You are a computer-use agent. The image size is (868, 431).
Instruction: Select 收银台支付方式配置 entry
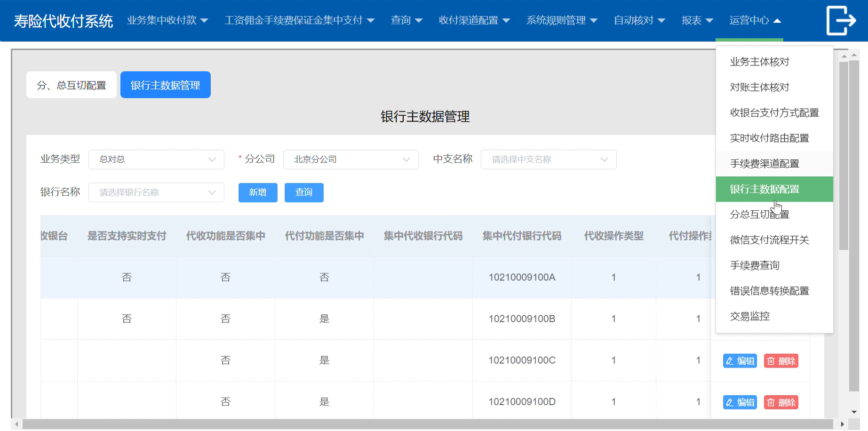pos(774,112)
